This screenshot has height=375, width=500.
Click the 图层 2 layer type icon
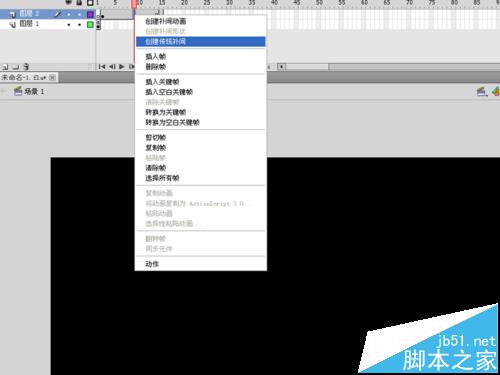point(13,14)
